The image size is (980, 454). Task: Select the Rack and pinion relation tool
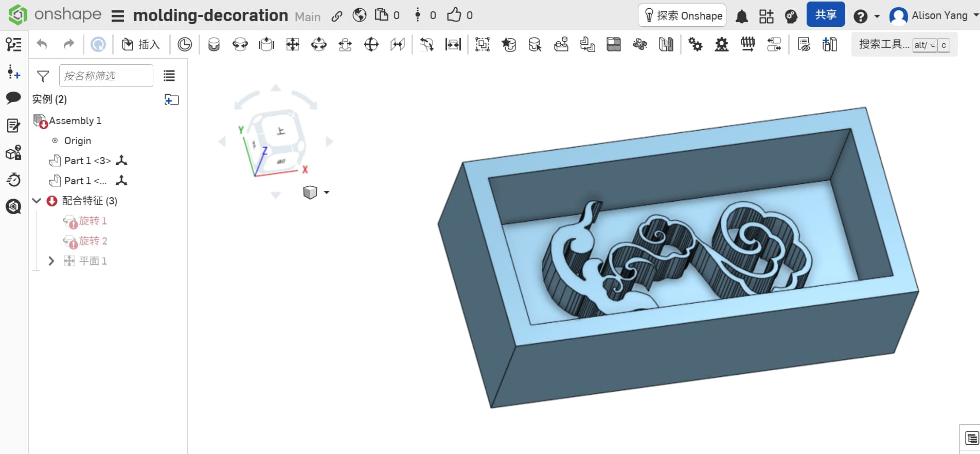[x=722, y=45]
